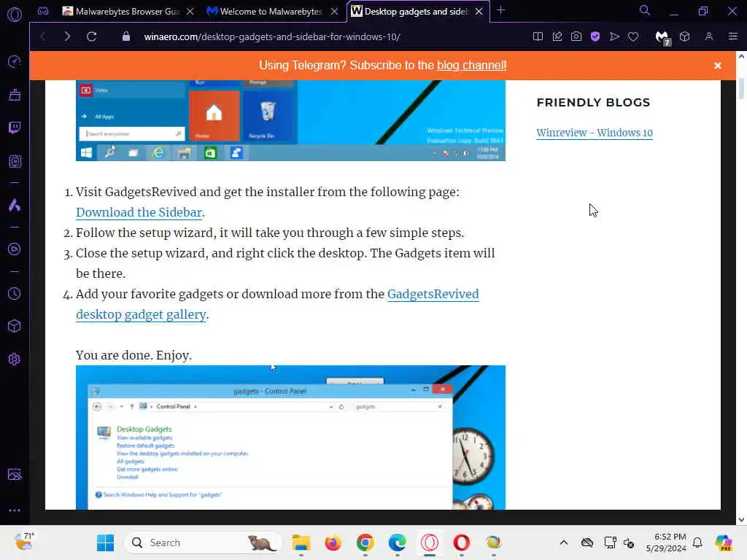Click the pinboard edit icon in toolbar
The width and height of the screenshot is (747, 560).
557,36
